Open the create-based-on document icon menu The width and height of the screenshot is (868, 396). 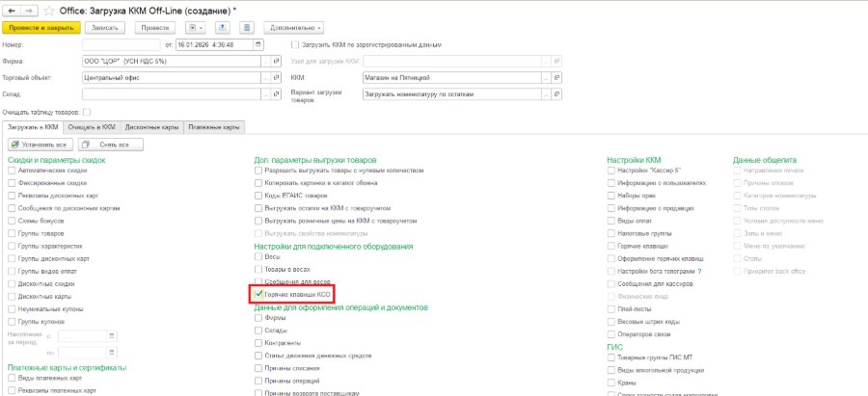[x=196, y=27]
